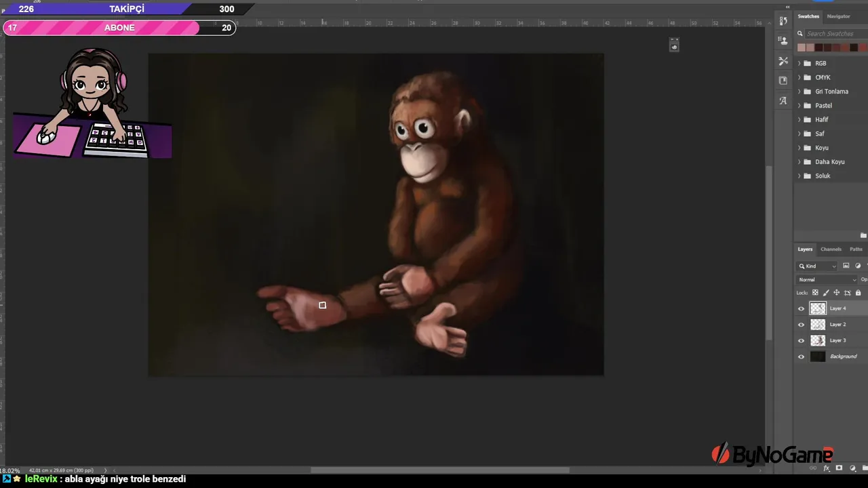Screen dimensions: 868x488
Task: Select the Layer 3 thumbnail
Action: [818, 340]
